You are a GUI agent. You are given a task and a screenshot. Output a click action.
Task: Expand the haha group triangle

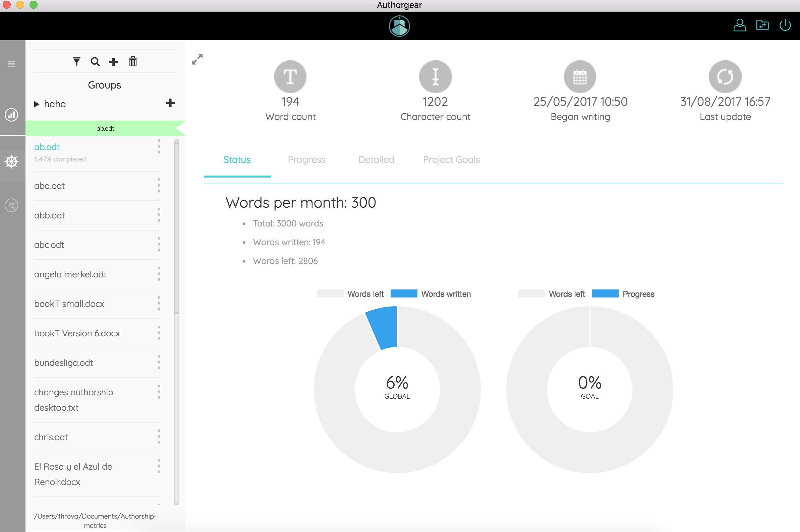click(37, 104)
